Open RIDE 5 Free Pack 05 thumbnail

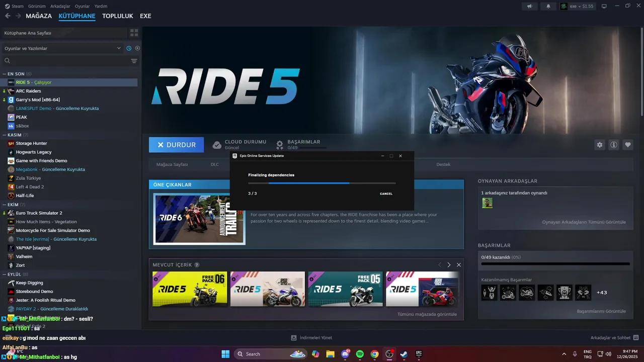(345, 289)
